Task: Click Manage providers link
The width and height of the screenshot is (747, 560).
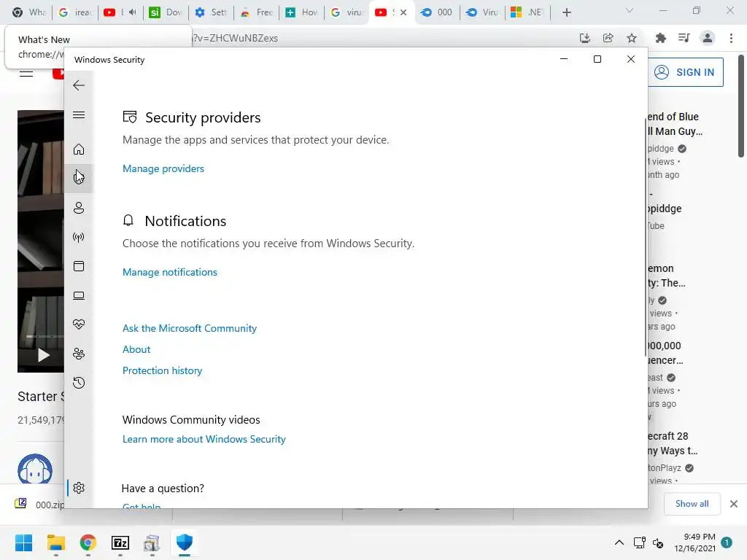Action: point(163,168)
